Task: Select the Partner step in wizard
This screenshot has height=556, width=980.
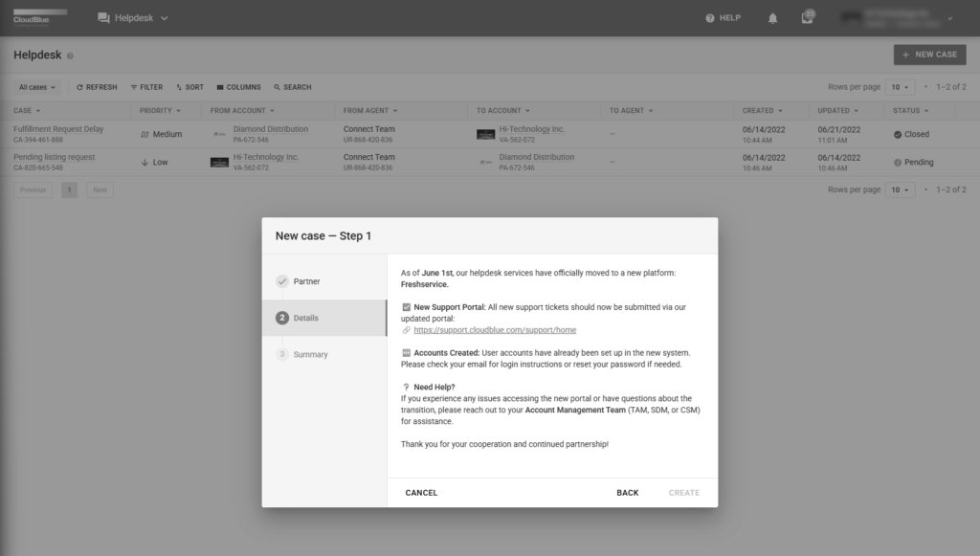Action: point(306,281)
